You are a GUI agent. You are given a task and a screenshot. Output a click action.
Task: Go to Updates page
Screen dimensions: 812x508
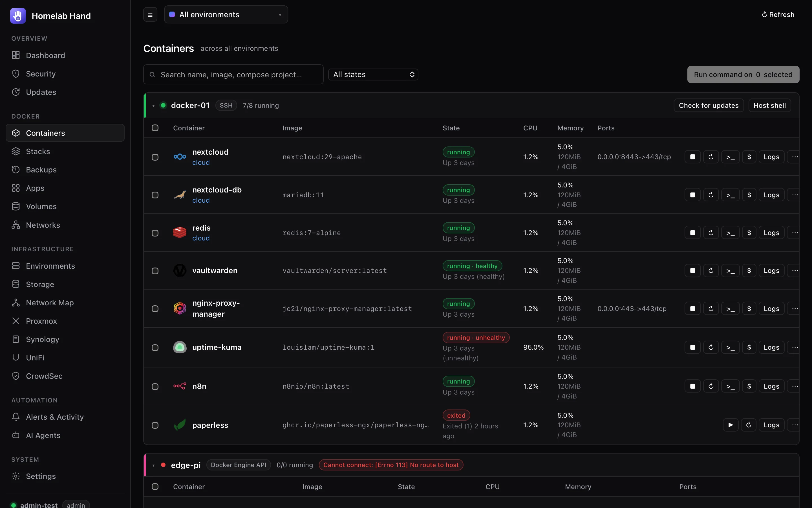pos(65,92)
